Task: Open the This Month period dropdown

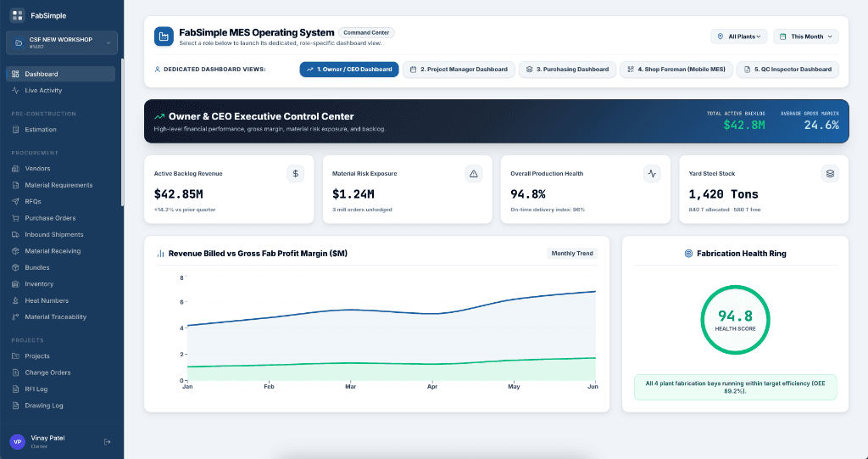Action: [x=806, y=36]
